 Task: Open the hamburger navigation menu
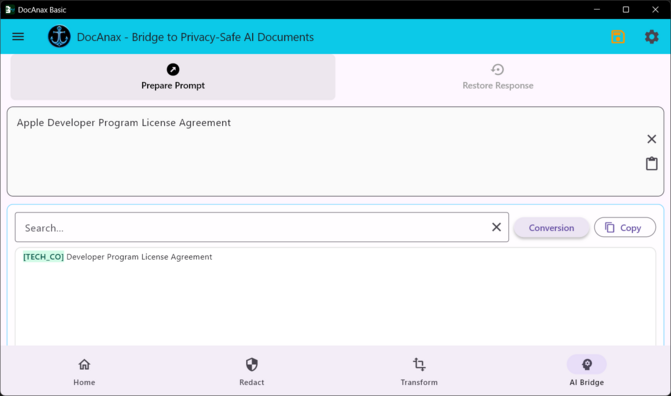(18, 37)
